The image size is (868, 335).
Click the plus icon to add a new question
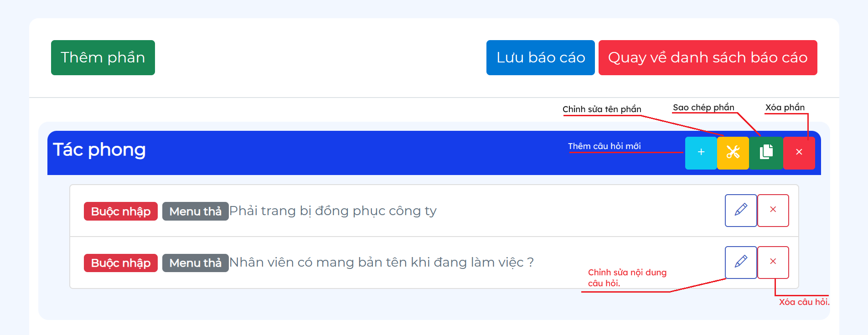(x=701, y=152)
